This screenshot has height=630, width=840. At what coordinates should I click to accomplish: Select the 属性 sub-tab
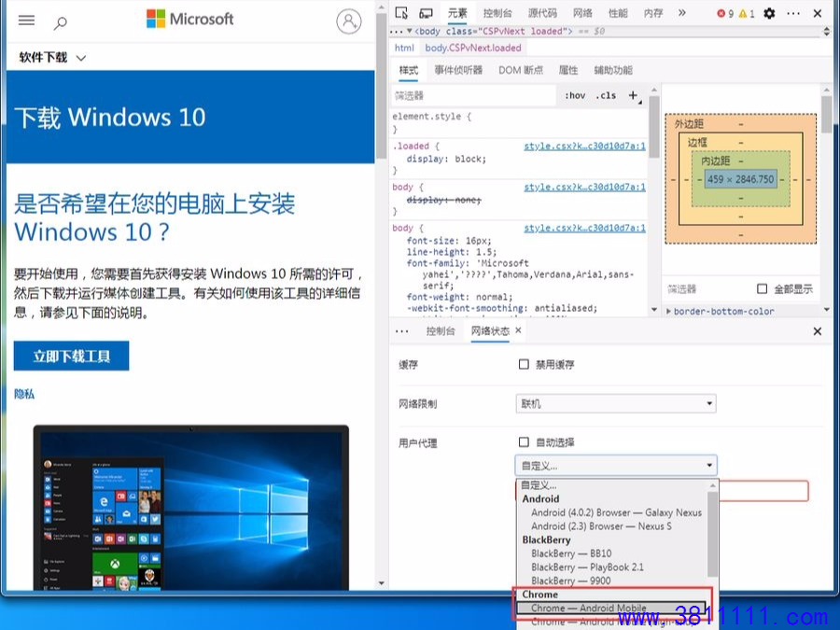pyautogui.click(x=568, y=70)
